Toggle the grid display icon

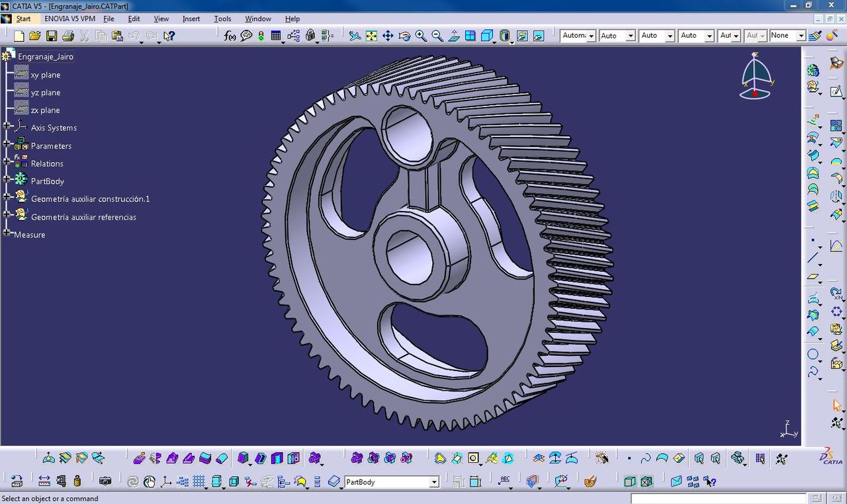pos(199,482)
